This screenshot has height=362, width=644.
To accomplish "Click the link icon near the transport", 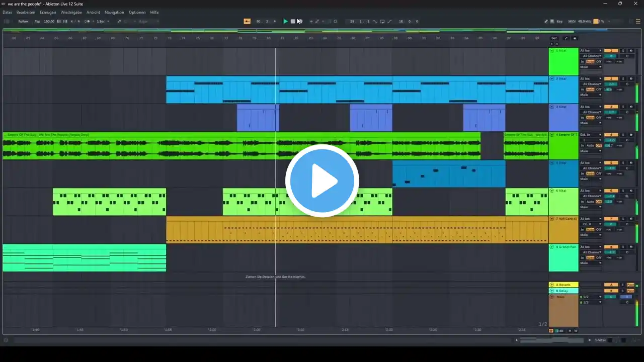I will 317,22.
